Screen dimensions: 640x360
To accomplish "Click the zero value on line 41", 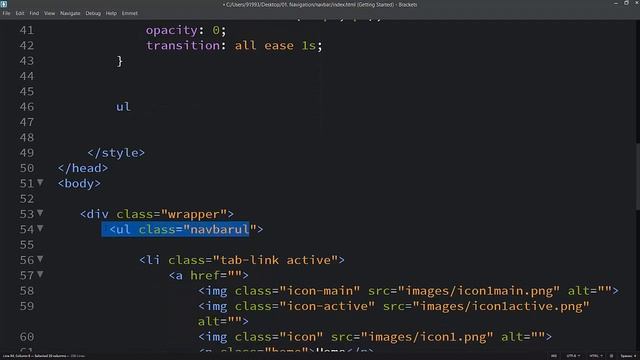I will click(x=216, y=30).
